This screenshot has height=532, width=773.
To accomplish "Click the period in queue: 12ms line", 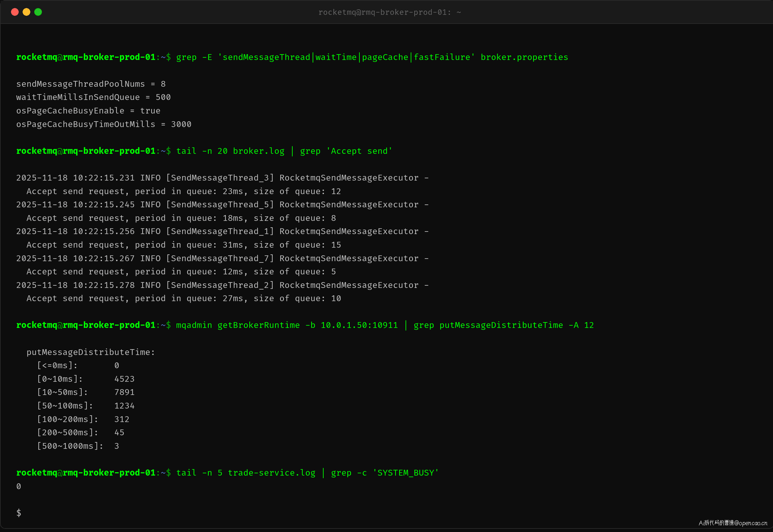I will tap(181, 272).
